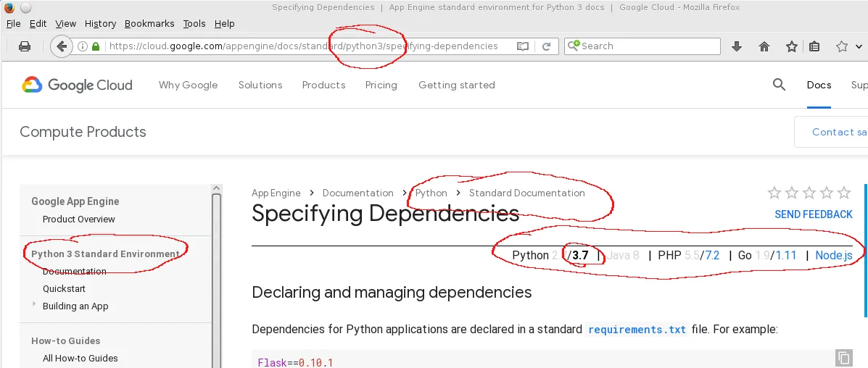Open Documentation breadcrumb link

tap(358, 193)
